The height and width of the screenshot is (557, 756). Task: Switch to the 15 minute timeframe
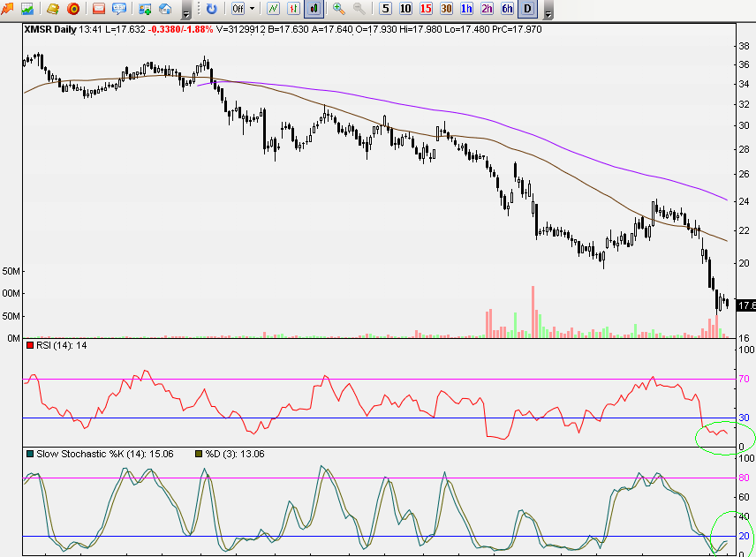tap(426, 9)
